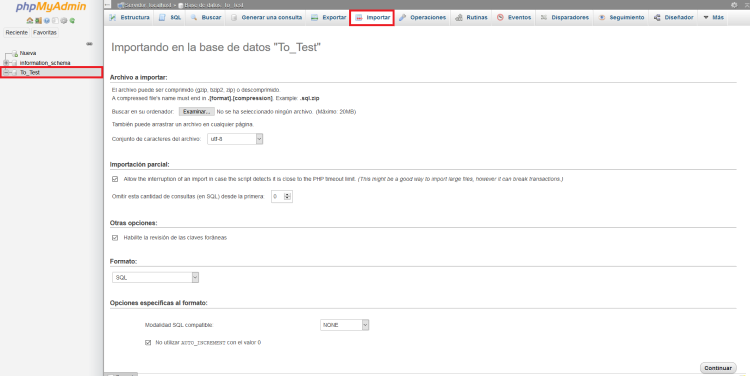Click the database icon in breadcrumb

[x=181, y=5]
